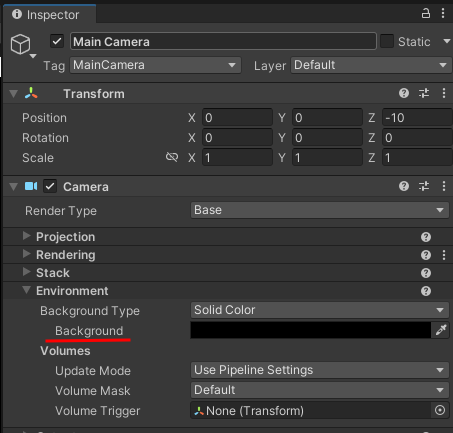Screen dimensions: 453x433
Task: Open the Tag dropdown showing MainCamera
Action: (155, 65)
